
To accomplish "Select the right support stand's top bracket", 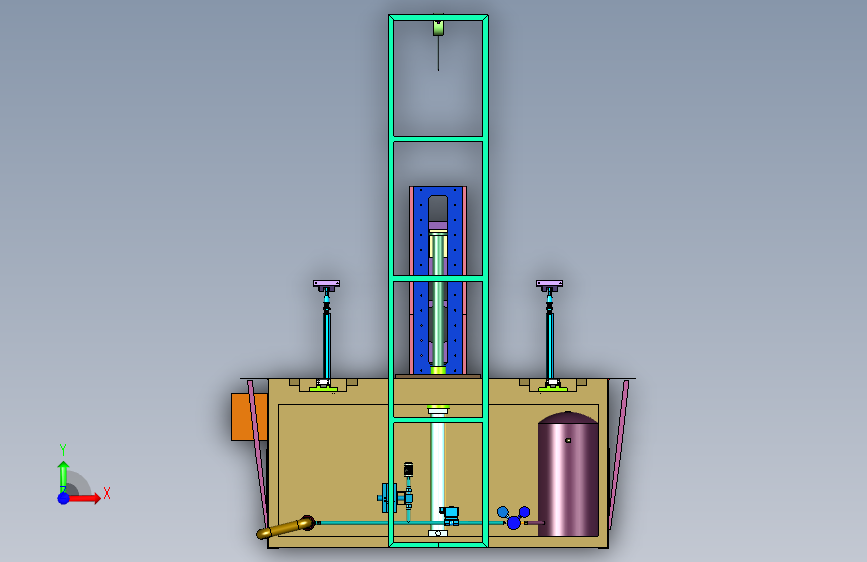I will [550, 284].
